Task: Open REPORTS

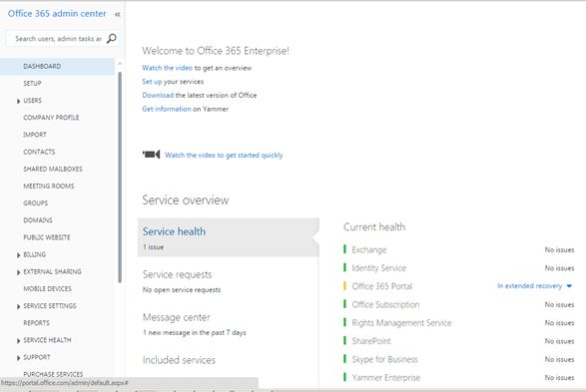Action: [x=36, y=324]
